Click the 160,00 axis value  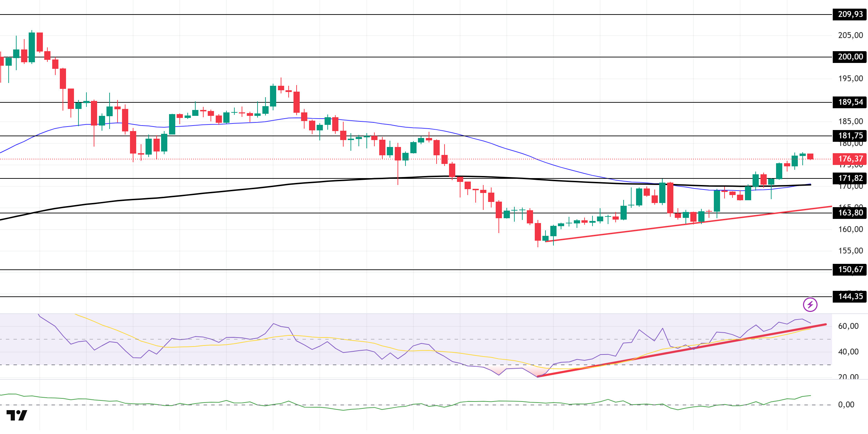pyautogui.click(x=850, y=229)
